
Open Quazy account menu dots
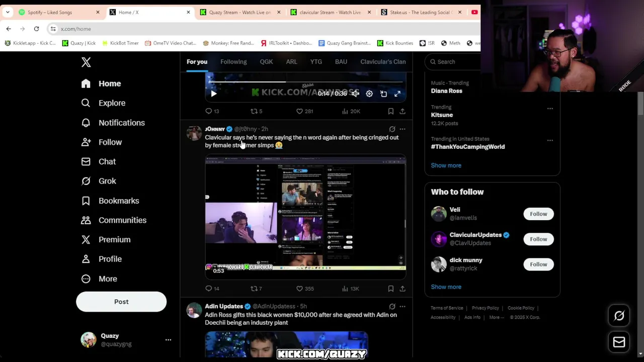pyautogui.click(x=168, y=340)
